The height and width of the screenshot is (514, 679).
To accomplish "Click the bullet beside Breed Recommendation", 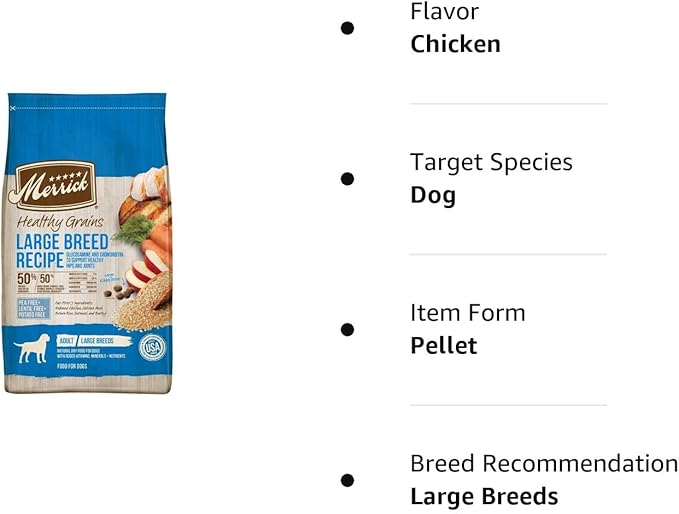I will click(347, 480).
